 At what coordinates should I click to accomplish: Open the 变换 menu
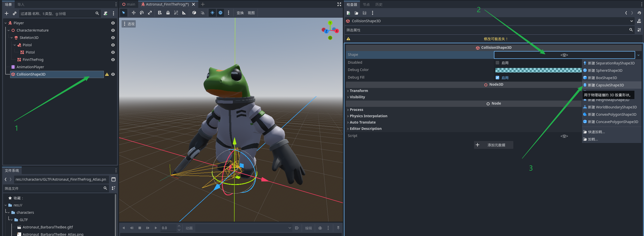pos(240,13)
